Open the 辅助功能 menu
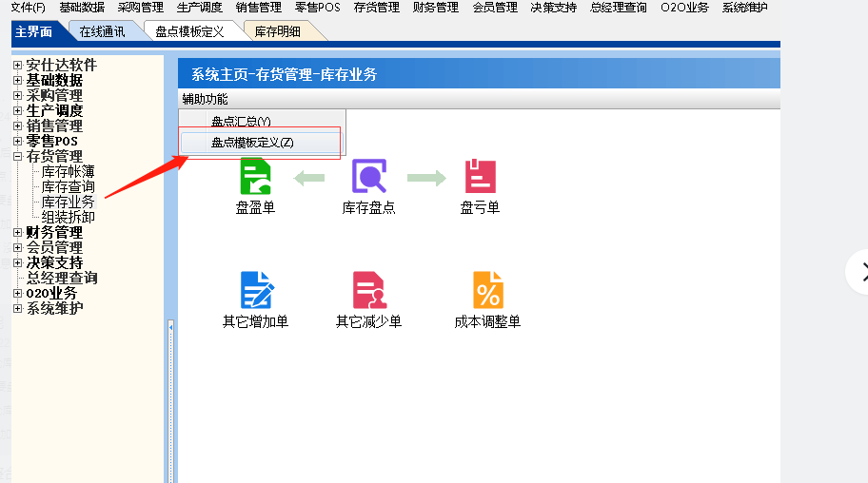Screen dimensions: 868x483 click(x=205, y=99)
